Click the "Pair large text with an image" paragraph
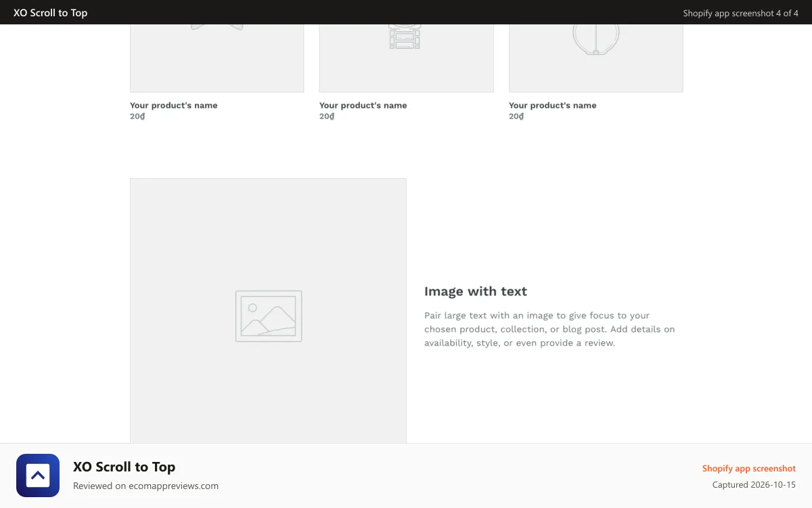 (549, 329)
